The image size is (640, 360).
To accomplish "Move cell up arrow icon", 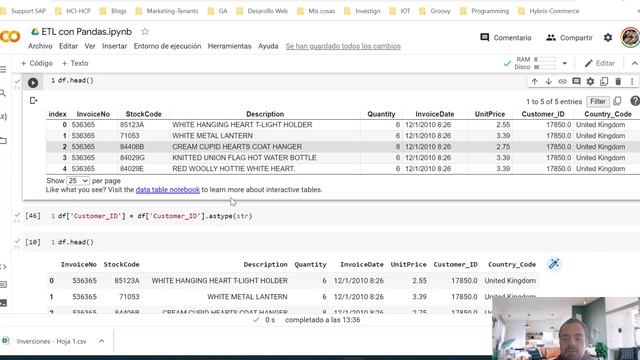I will pos(534,82).
